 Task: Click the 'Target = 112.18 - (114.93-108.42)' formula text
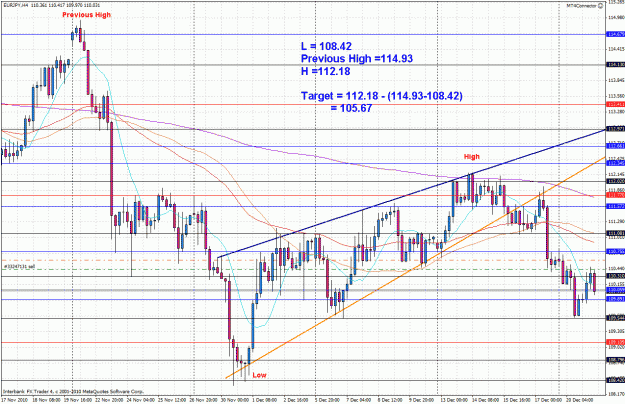(x=381, y=96)
